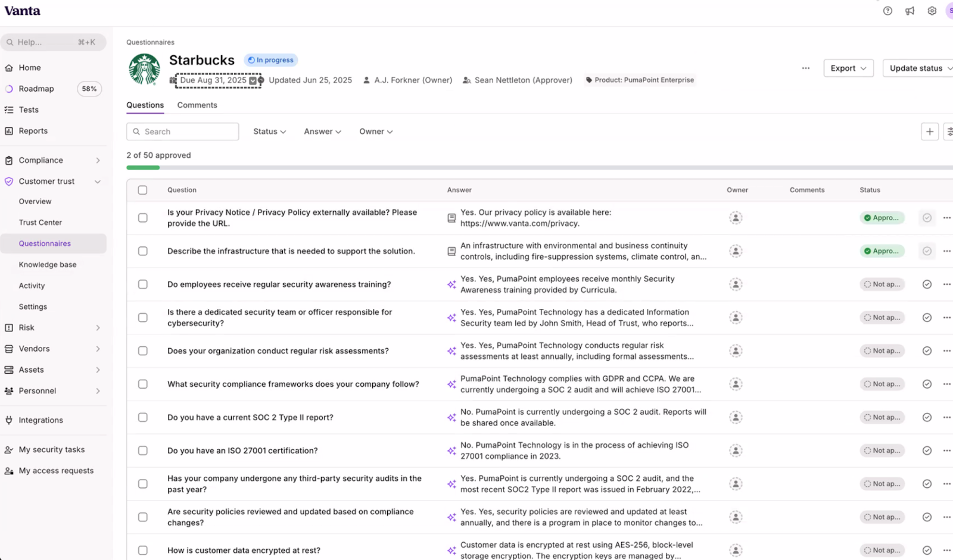Open row menu for third-party security audits question

coord(946,484)
